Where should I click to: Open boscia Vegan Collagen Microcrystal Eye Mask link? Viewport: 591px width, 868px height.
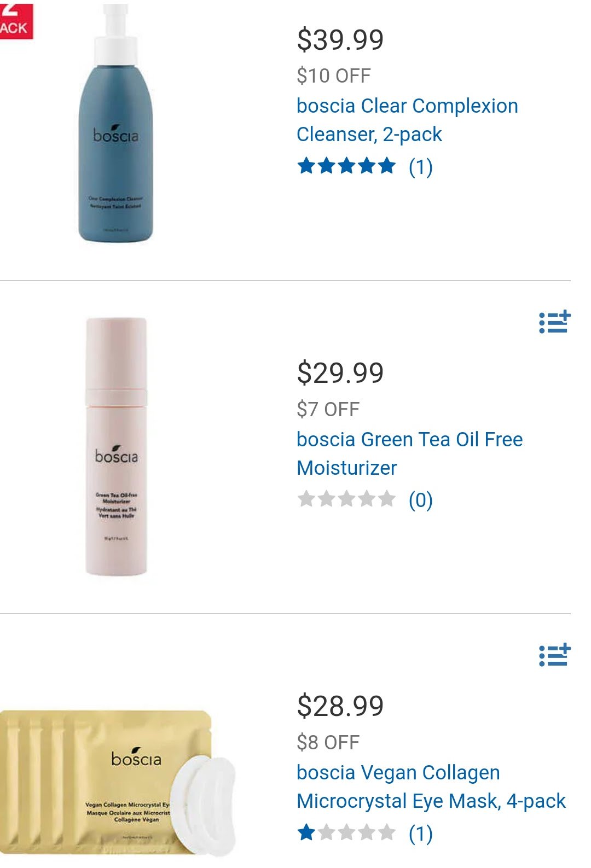click(x=431, y=787)
